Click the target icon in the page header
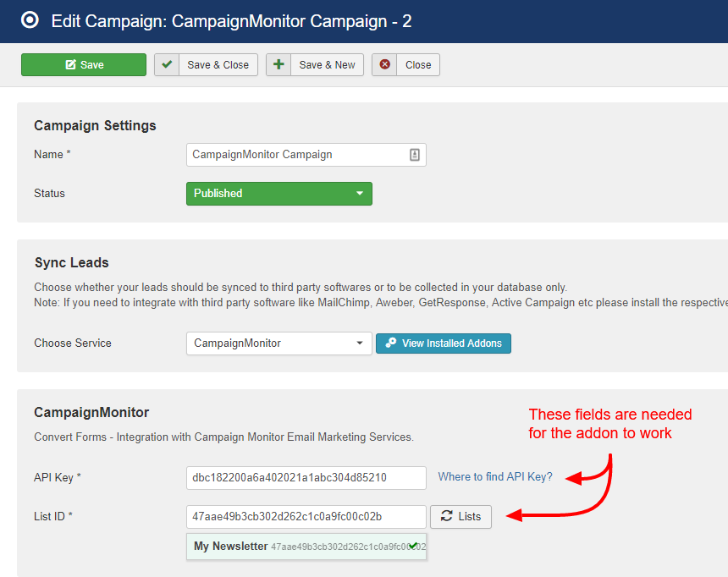The image size is (728, 577). [x=30, y=20]
